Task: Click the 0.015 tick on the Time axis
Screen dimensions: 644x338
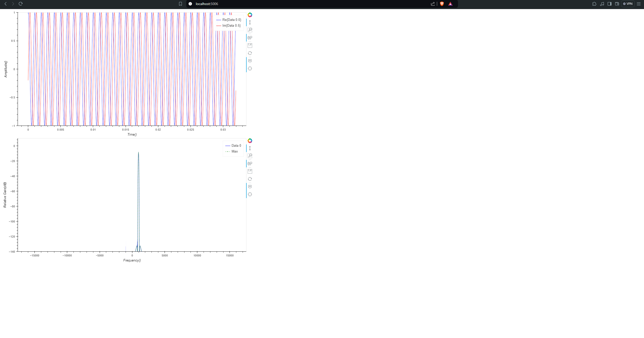Action: click(x=126, y=130)
